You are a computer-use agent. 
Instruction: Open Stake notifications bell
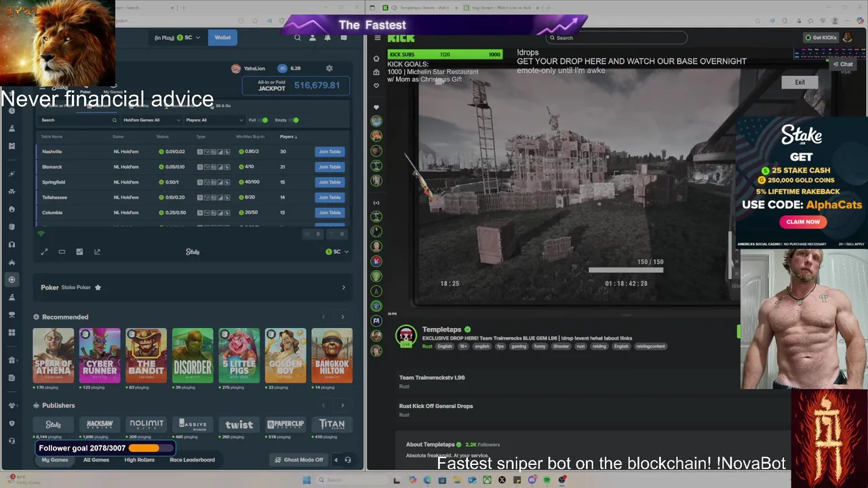(328, 38)
